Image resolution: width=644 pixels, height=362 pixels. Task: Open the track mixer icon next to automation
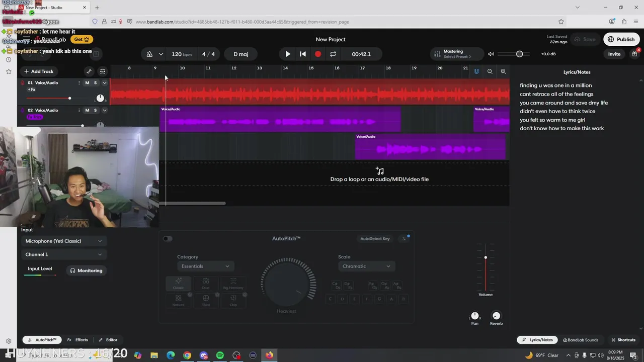pyautogui.click(x=103, y=71)
